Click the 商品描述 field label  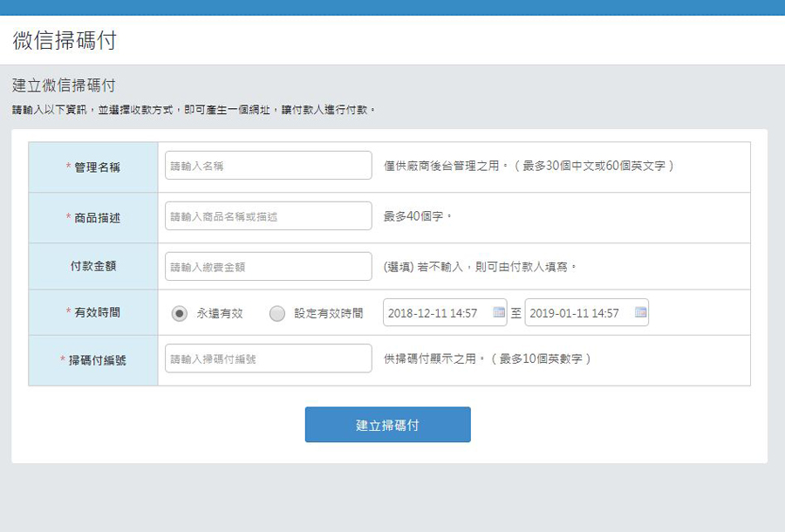coord(97,218)
